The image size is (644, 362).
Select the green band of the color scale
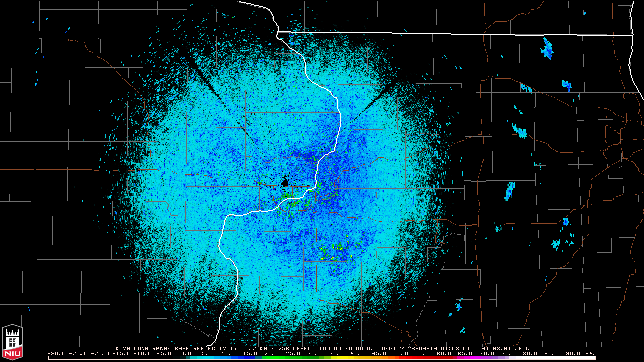(283, 358)
